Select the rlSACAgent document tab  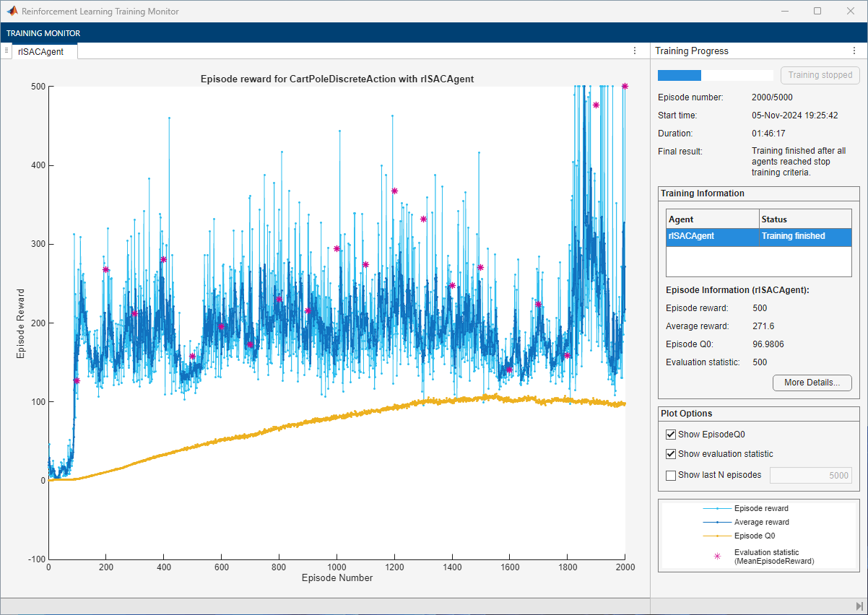pos(41,51)
